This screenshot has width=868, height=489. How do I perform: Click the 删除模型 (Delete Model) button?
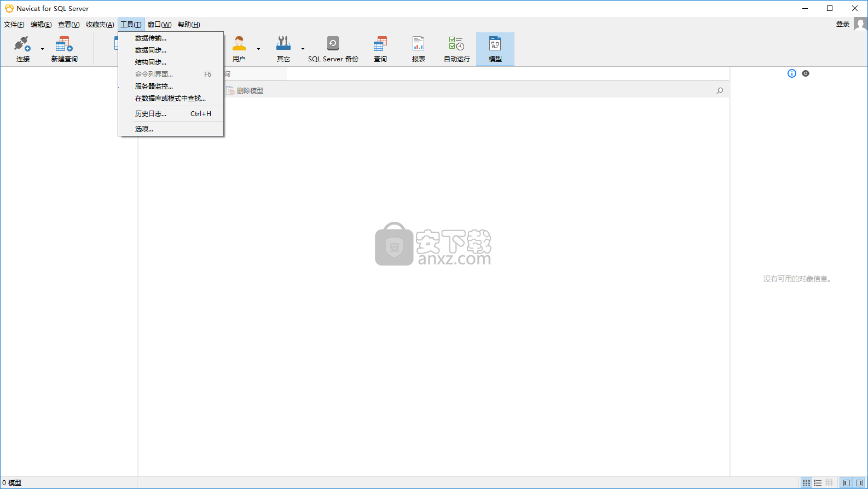click(245, 90)
